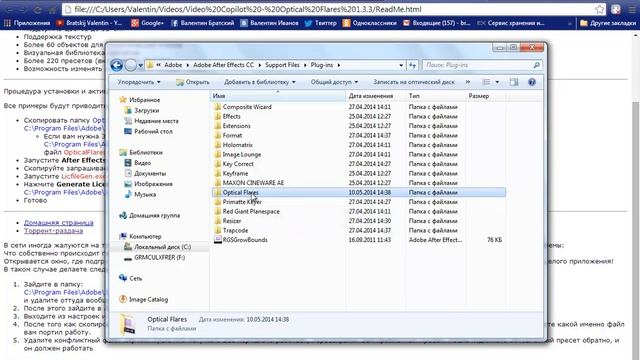
Task: Toggle the preview pane icon
Action: pyautogui.click(x=513, y=82)
